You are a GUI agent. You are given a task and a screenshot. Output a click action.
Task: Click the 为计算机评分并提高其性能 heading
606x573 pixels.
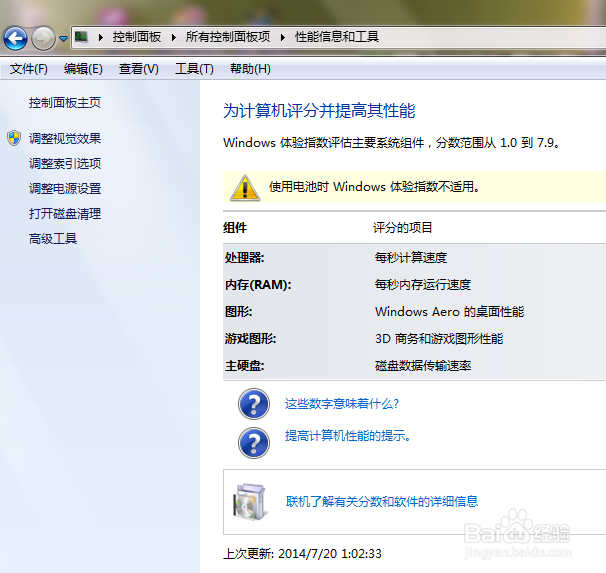tap(319, 111)
